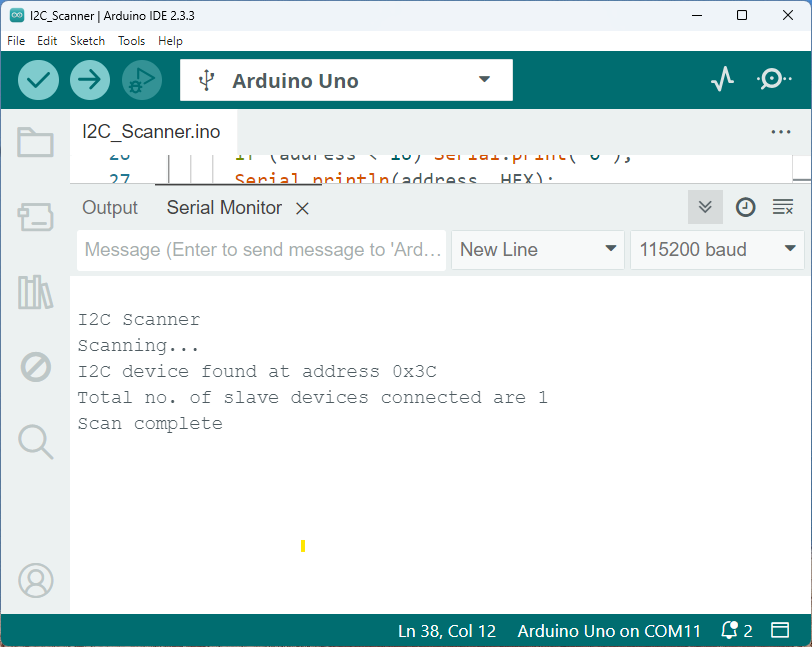The image size is (812, 647).
Task: Click the USB icon in board selector
Action: tap(206, 80)
